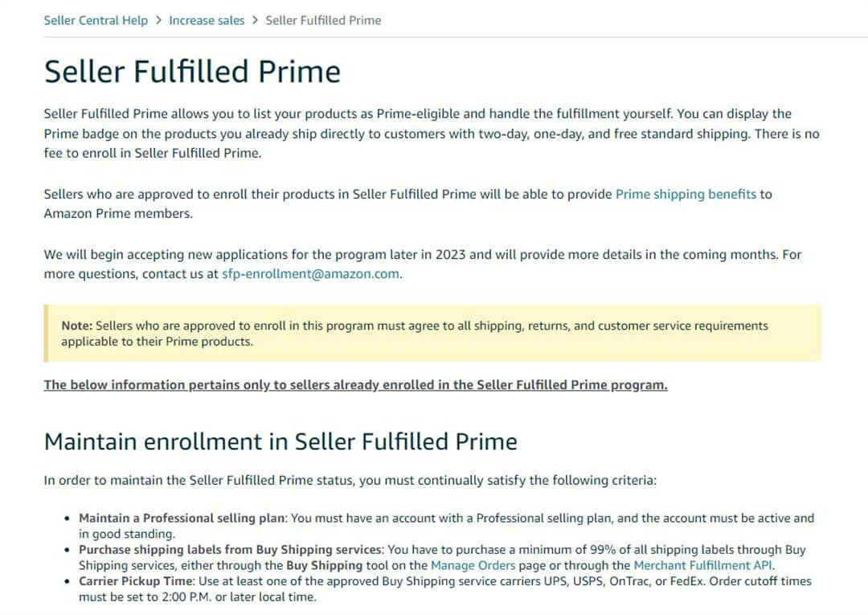The image size is (868, 615).
Task: Open the Prime shipping benefits link
Action: point(686,194)
